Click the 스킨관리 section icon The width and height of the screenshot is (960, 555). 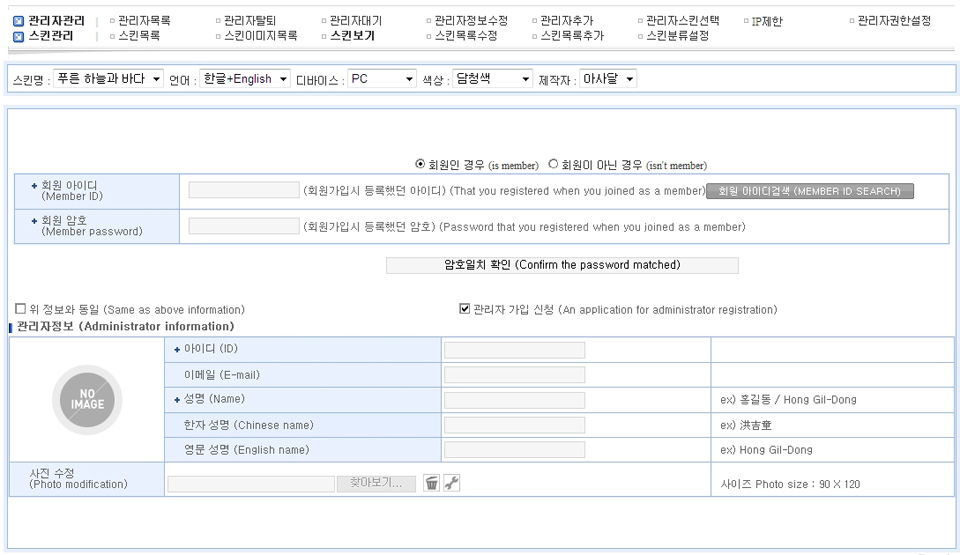coord(18,36)
